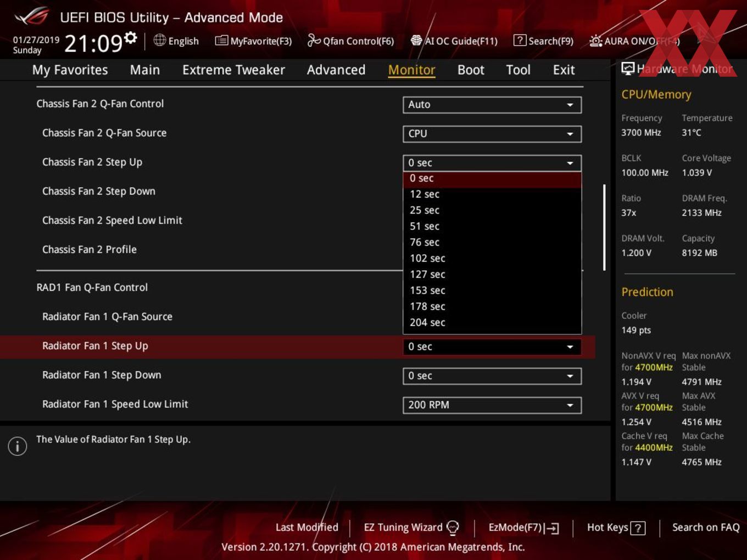The image size is (747, 560).
Task: Choose 204 sec option
Action: point(492,323)
